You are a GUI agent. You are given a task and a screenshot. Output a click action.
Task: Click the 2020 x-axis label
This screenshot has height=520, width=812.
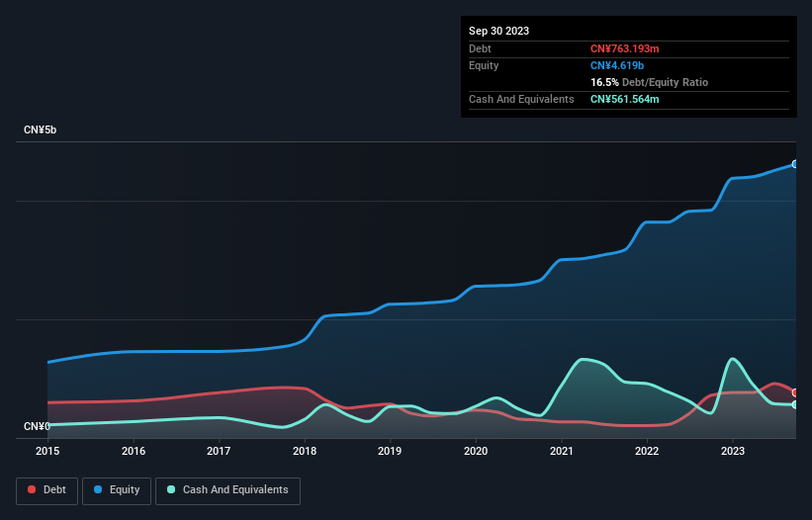point(476,451)
